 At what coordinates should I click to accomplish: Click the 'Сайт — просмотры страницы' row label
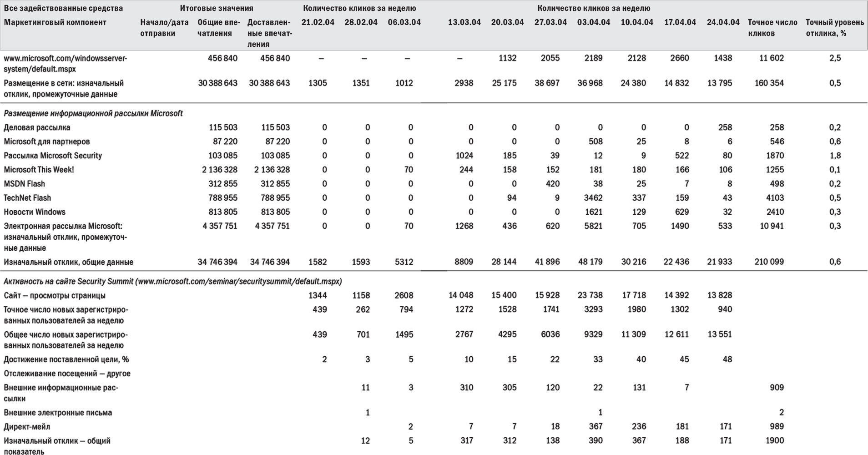[x=55, y=296]
